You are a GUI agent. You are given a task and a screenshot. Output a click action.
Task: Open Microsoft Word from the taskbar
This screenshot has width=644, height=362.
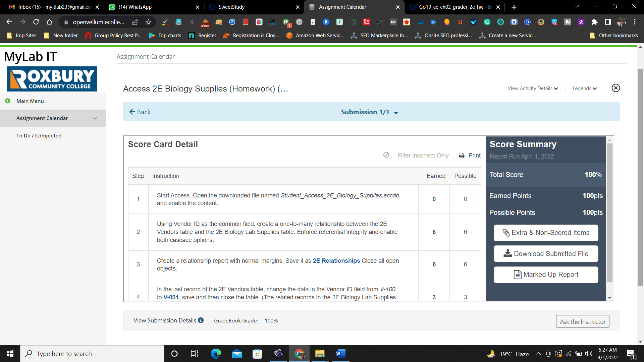(x=340, y=354)
